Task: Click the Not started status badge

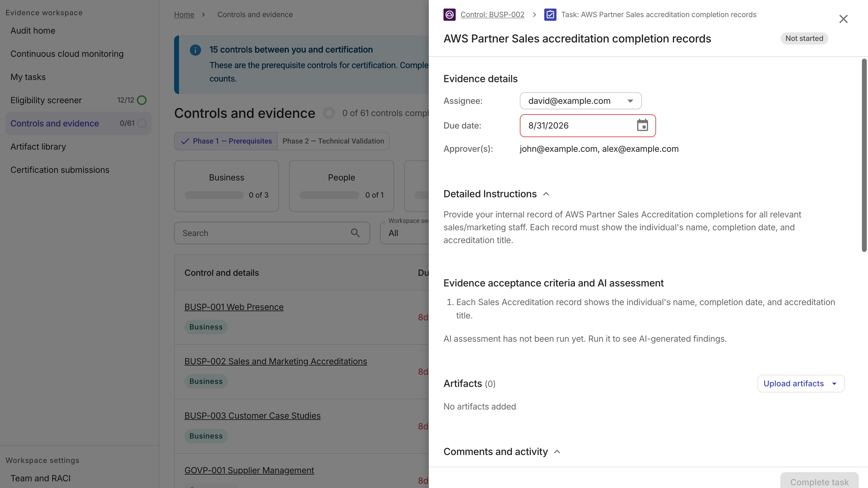Action: point(804,38)
